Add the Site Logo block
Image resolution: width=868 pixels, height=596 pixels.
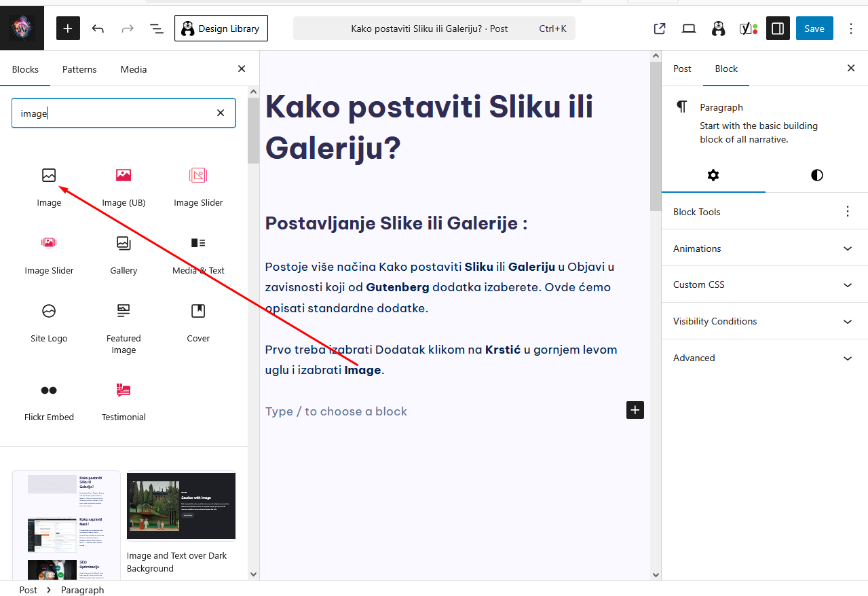[49, 312]
